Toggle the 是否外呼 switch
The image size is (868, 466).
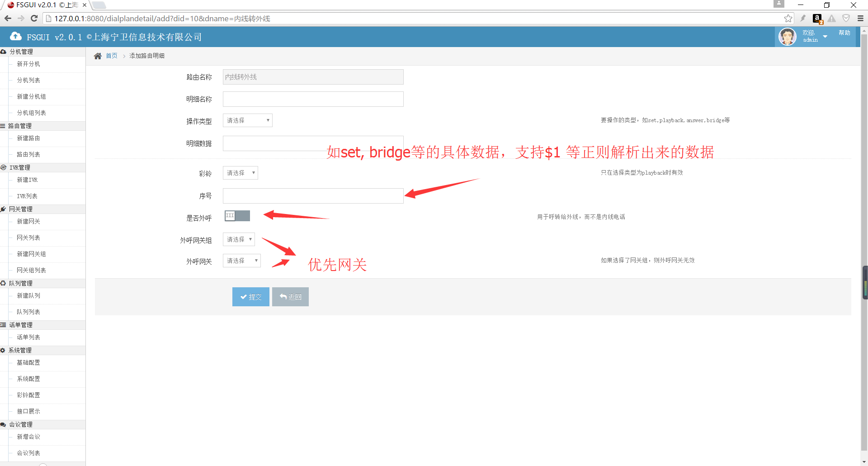237,216
